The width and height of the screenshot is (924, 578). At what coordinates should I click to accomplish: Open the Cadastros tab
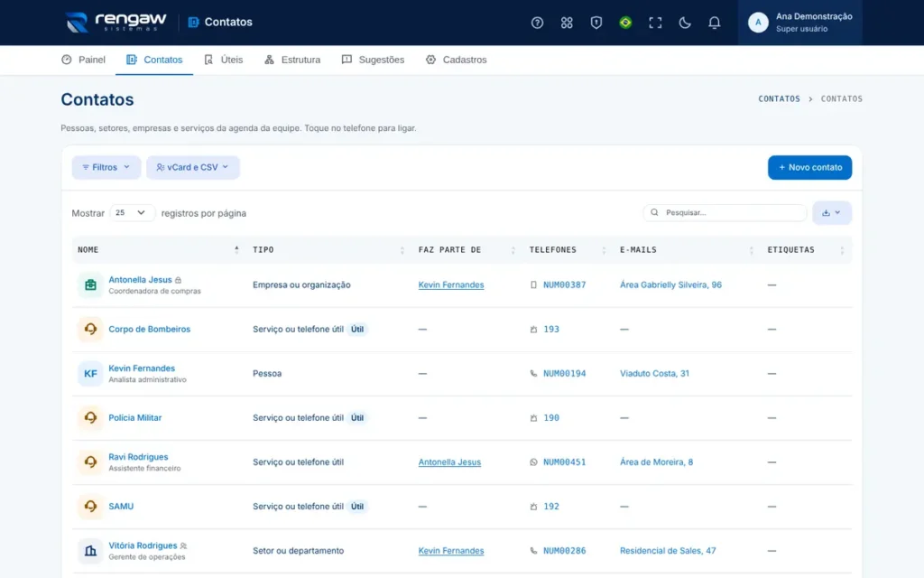point(456,60)
